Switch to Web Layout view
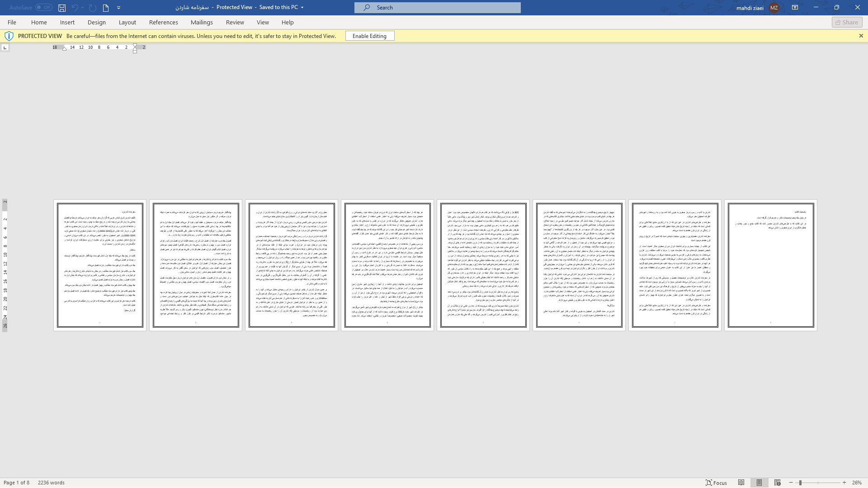Image resolution: width=868 pixels, height=488 pixels. click(778, 483)
